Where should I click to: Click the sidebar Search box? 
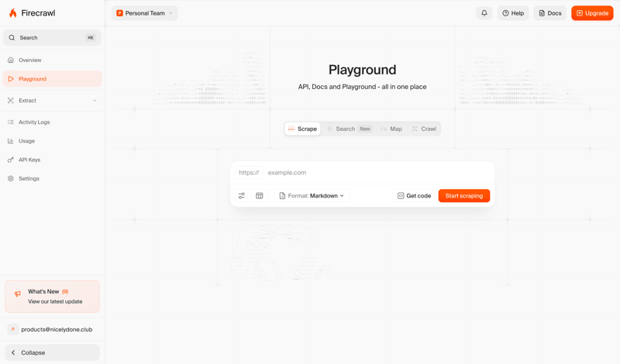pos(52,37)
